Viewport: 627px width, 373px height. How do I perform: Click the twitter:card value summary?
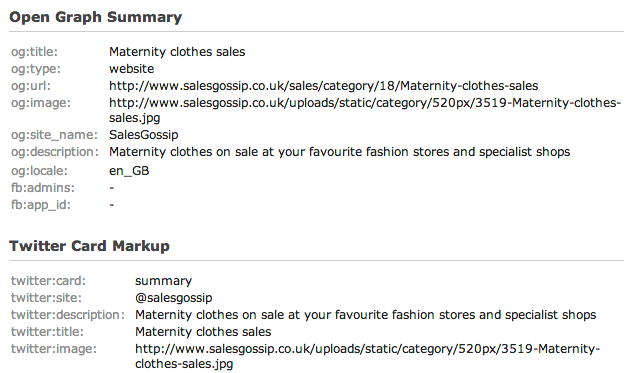[164, 281]
